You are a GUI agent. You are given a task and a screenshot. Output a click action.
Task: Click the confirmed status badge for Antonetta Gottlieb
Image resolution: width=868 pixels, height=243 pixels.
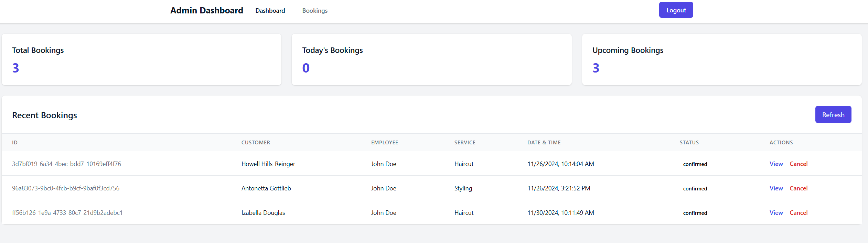[x=695, y=189]
